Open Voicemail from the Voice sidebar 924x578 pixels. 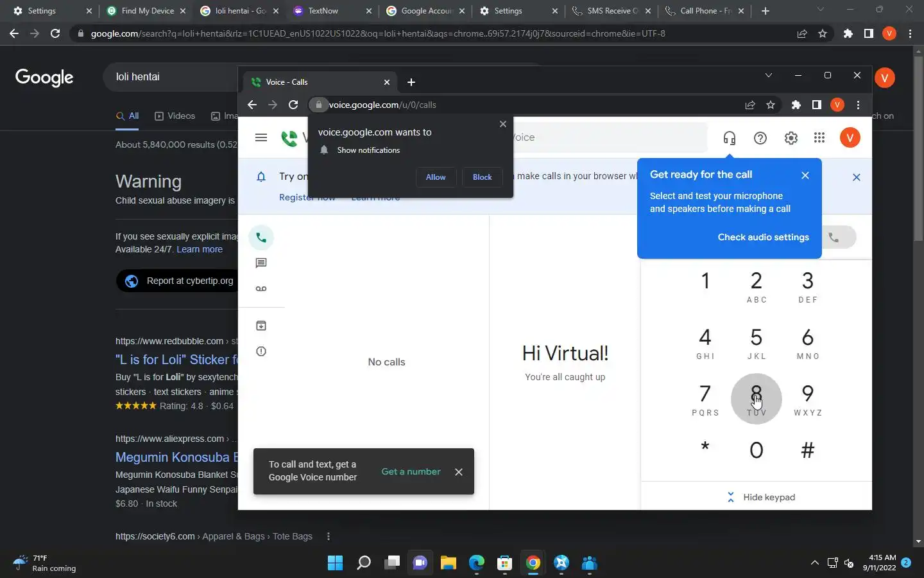coord(261,289)
